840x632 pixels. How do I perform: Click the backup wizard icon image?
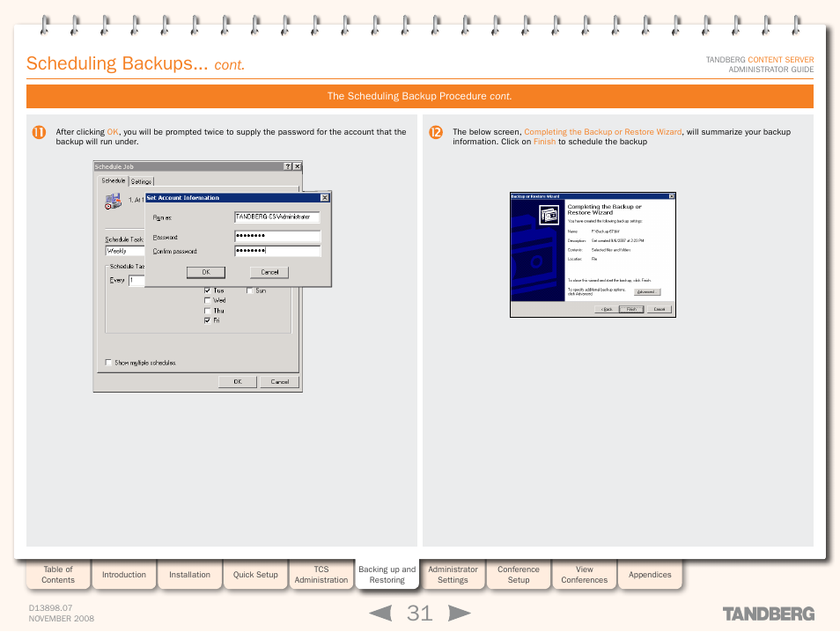click(x=549, y=216)
